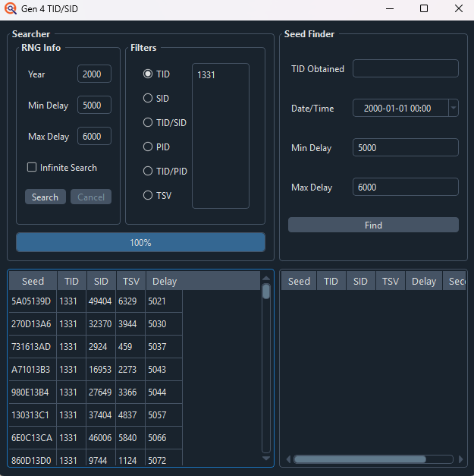This screenshot has height=476, width=474.
Task: Click SID cell 32370
Action: pos(100,324)
